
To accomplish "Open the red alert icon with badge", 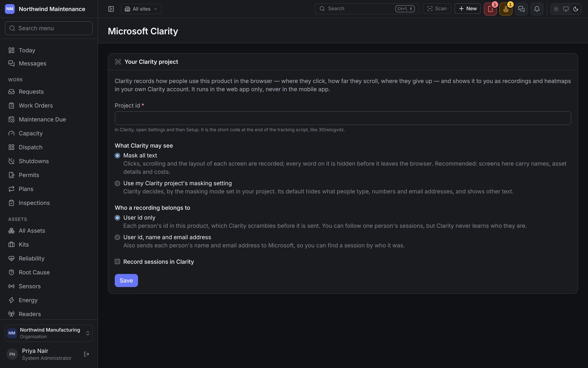I will pos(490,9).
